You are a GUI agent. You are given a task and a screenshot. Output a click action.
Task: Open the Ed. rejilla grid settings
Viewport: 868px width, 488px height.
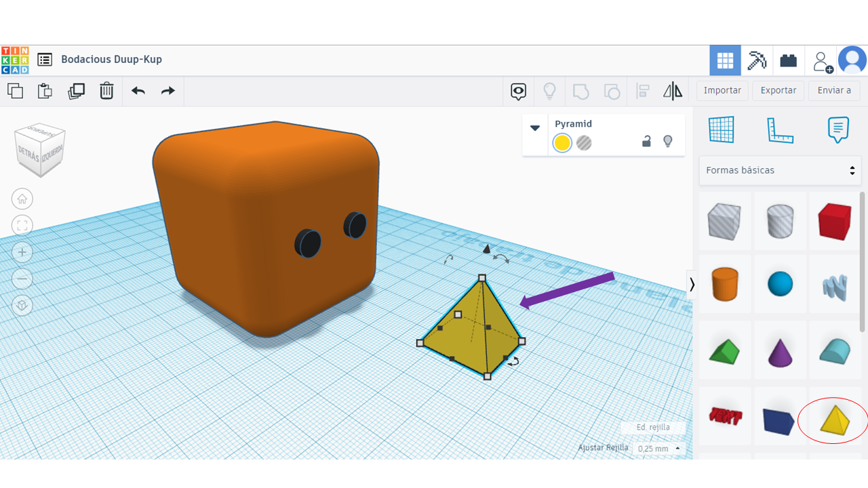pyautogui.click(x=654, y=428)
